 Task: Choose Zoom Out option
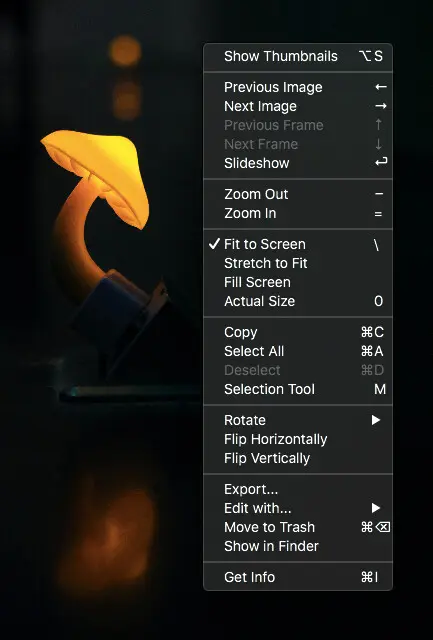coord(298,194)
